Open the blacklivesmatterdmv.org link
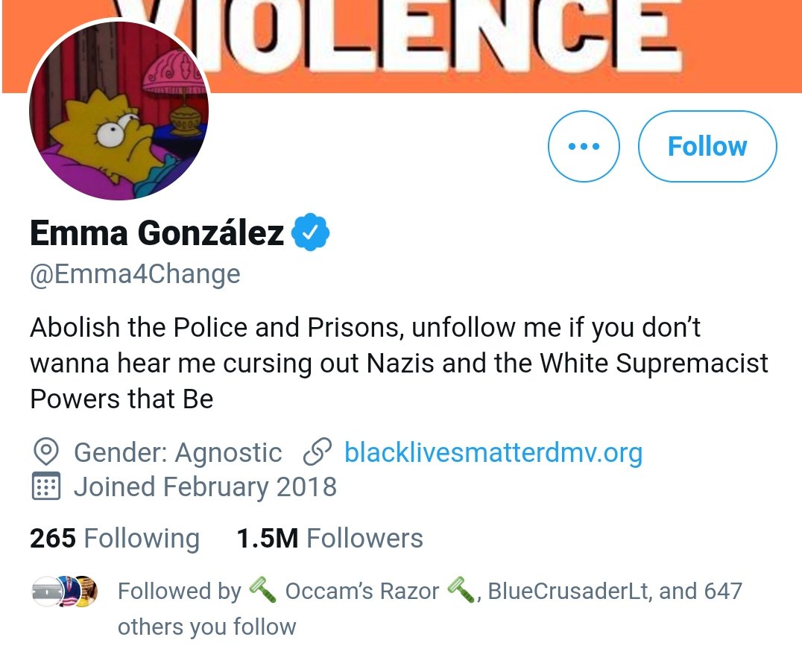 click(493, 452)
